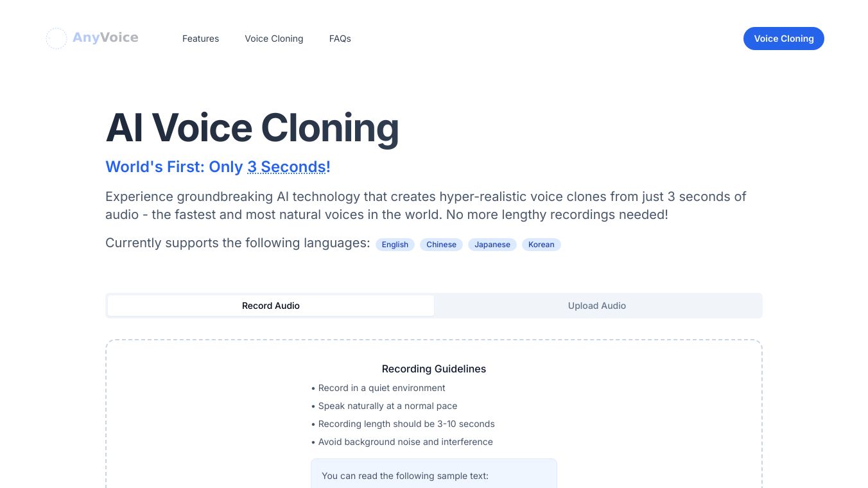Screen dimensions: 868x488
Task: Click the AnyVoice circular logo icon
Action: click(56, 39)
